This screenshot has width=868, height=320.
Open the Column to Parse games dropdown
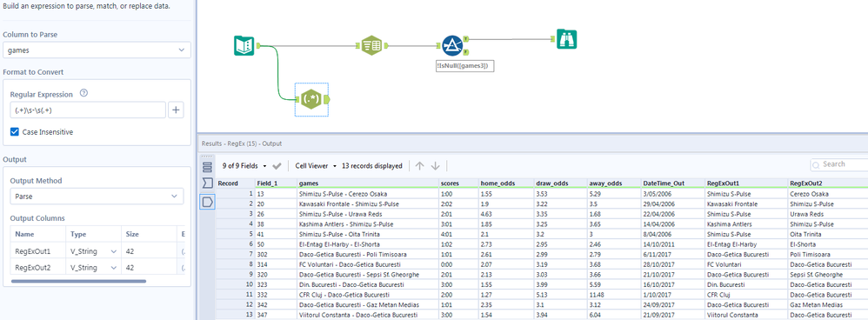97,50
